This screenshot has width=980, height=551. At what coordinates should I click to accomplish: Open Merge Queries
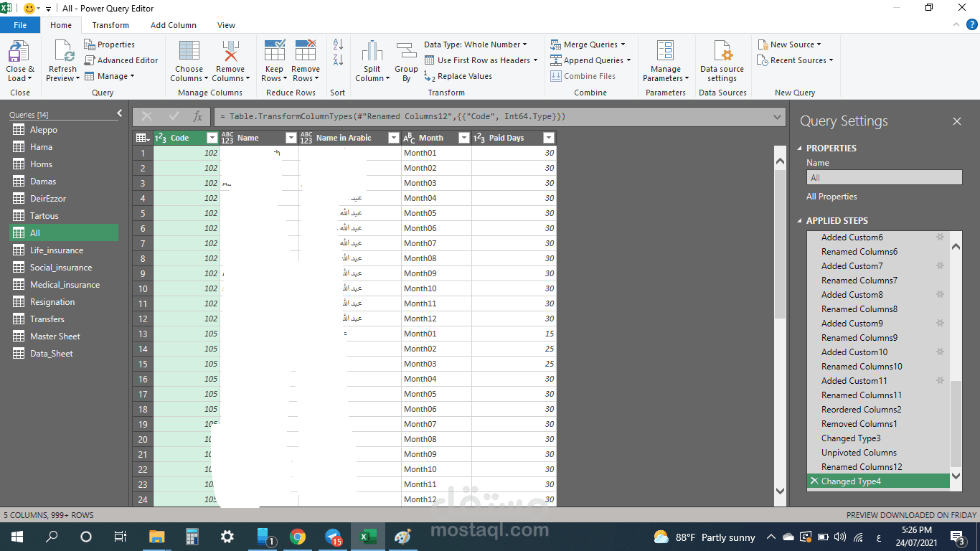[x=589, y=44]
